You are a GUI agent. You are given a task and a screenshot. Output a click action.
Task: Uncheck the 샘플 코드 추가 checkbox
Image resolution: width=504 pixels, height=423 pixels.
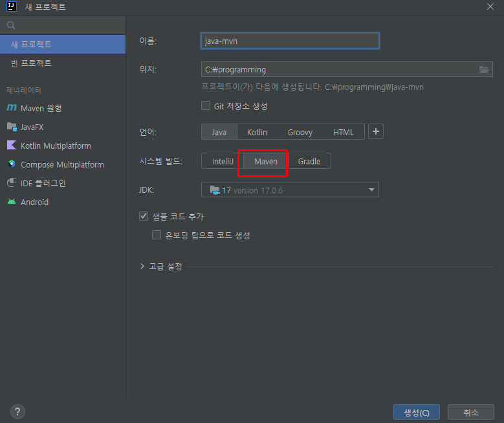[144, 216]
